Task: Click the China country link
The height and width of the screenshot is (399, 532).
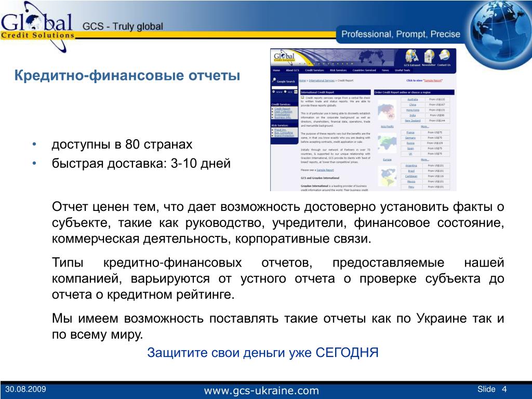Action: click(413, 105)
